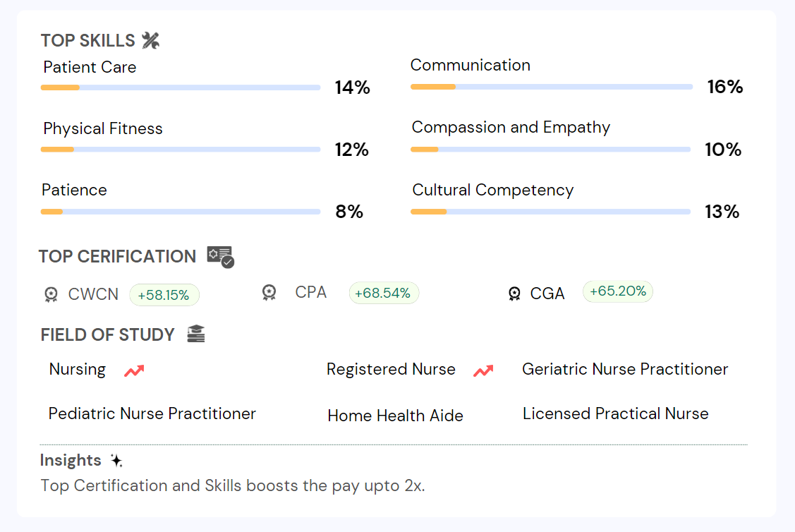Viewport: 795px width, 532px height.
Task: Select the medal icon before CPA
Action: (x=269, y=292)
